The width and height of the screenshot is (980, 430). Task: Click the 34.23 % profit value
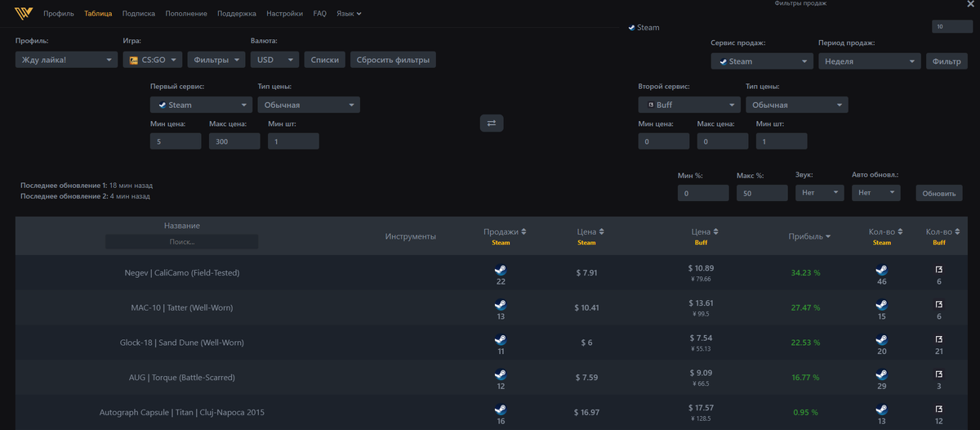coord(805,272)
